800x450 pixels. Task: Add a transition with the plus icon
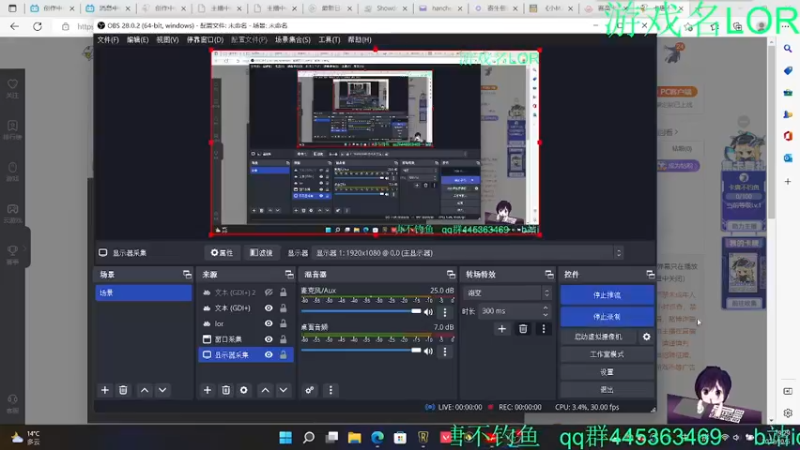pyautogui.click(x=502, y=329)
